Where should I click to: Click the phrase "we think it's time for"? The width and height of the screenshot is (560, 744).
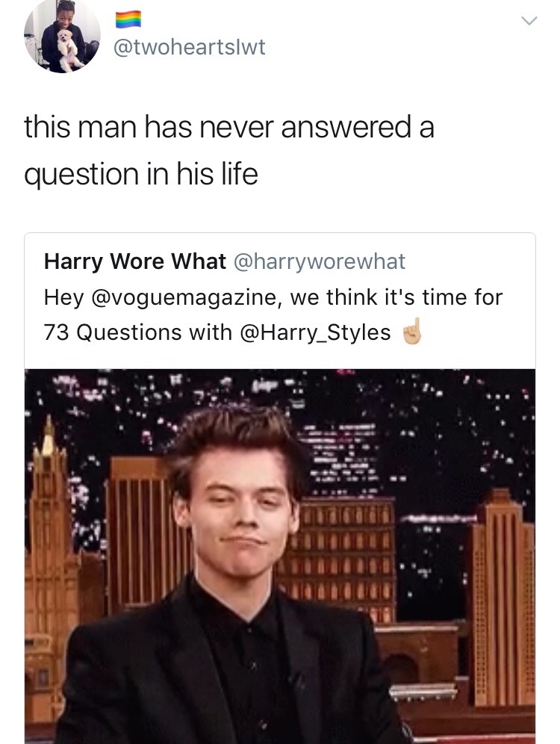396,297
